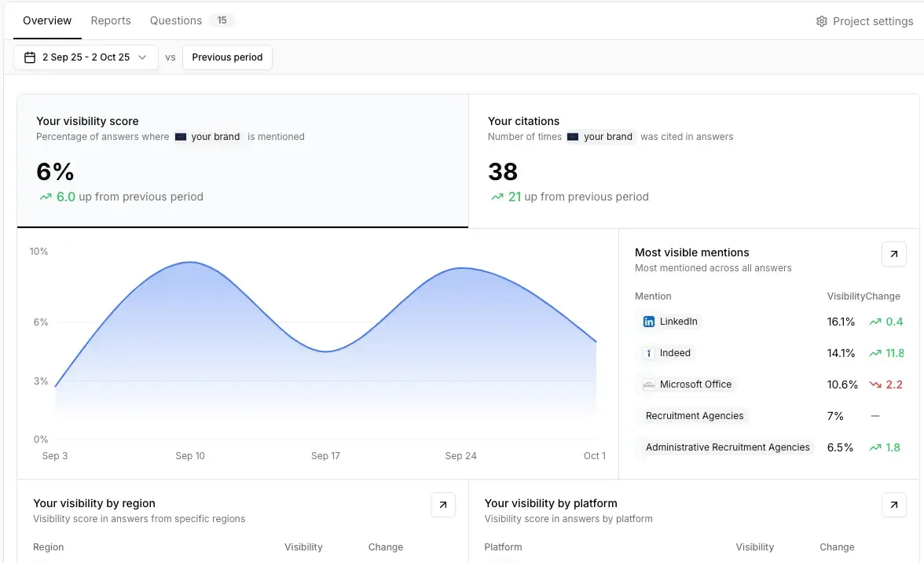
Task: Click LinkedIn's green trend-up arrow
Action: (875, 322)
